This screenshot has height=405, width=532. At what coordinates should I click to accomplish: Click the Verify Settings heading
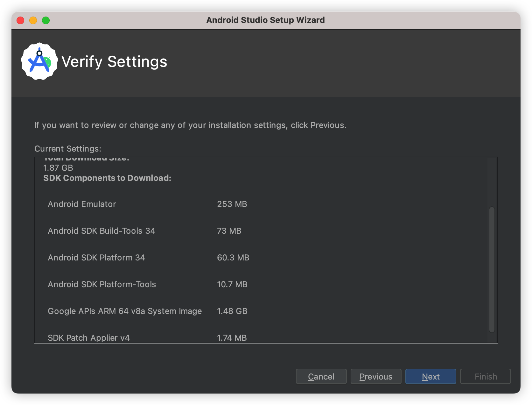coord(114,61)
